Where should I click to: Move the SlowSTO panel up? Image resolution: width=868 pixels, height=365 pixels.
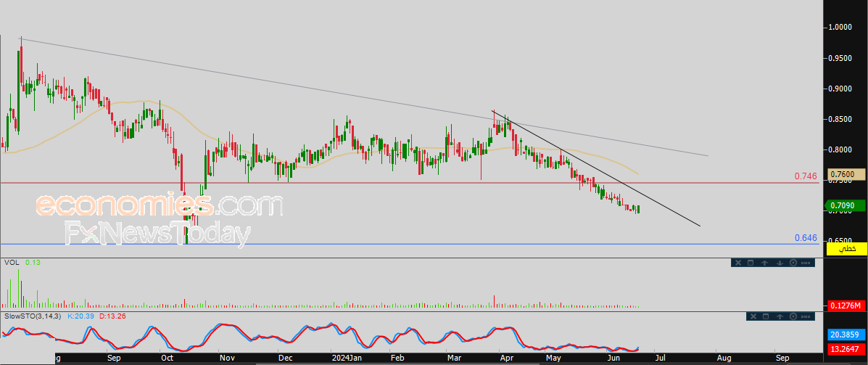click(780, 316)
